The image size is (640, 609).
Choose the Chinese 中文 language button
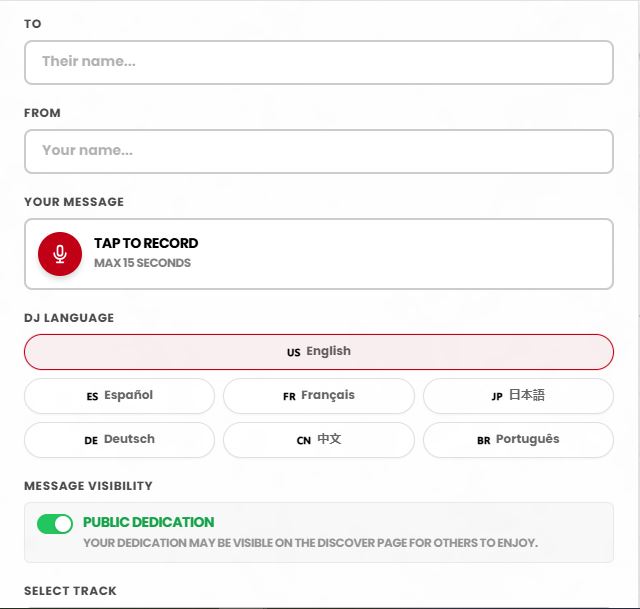318,440
